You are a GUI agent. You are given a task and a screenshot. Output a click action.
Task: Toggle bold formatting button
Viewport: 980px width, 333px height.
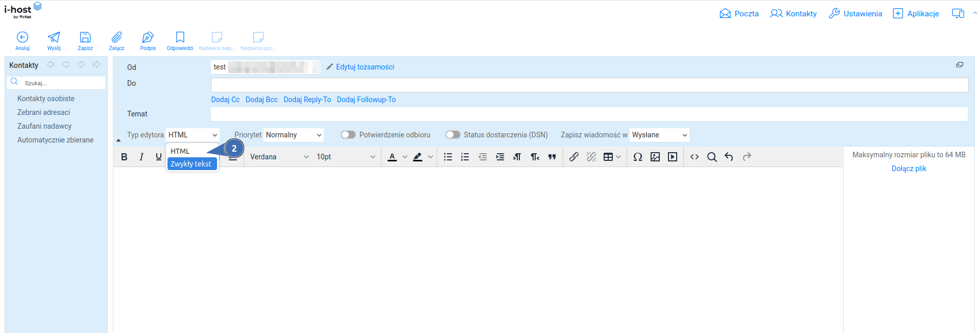[124, 157]
